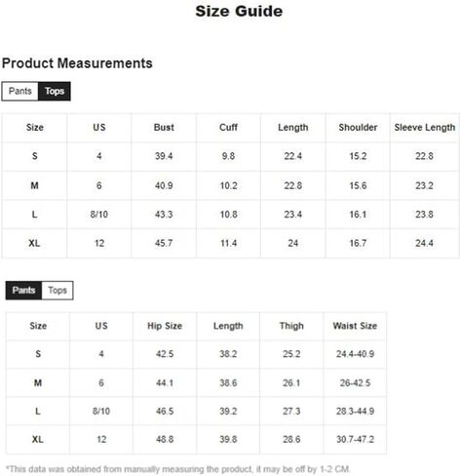Click the 46.5 hip size cell

coord(165,412)
